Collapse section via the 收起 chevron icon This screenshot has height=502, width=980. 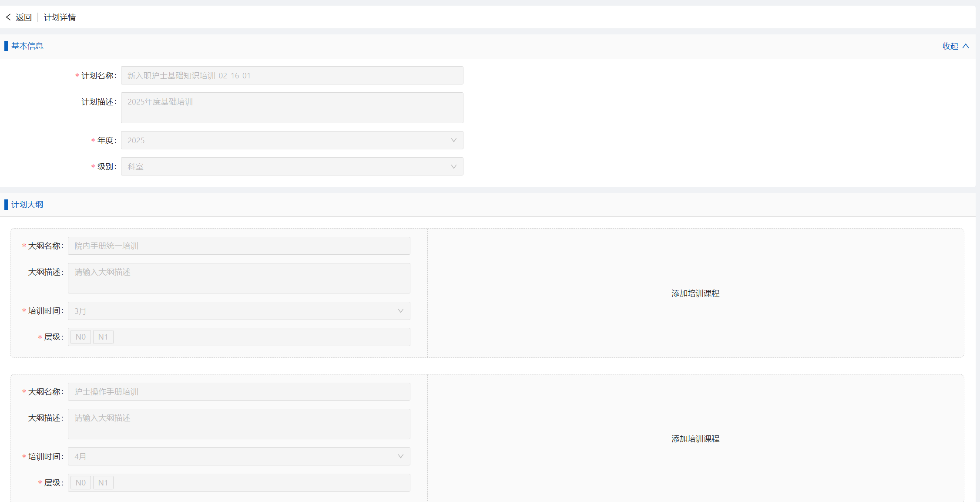[966, 46]
